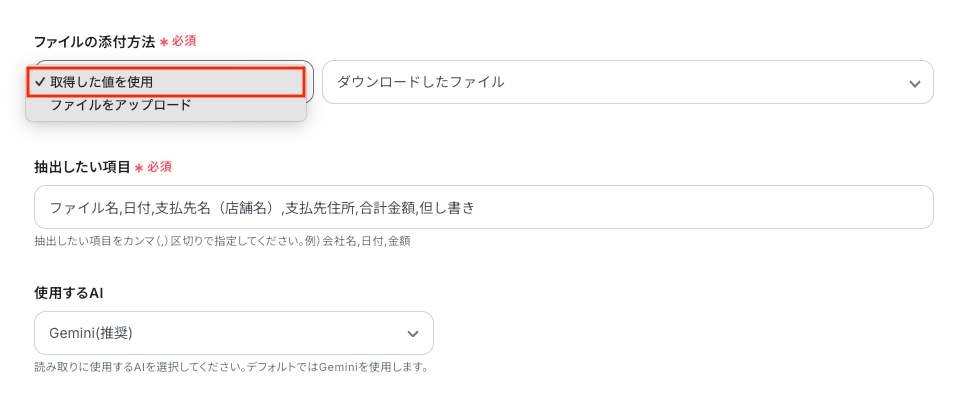Click the 必須 badge next to ファイルの添付方法
Image resolution: width=974 pixels, height=407 pixels.
[x=184, y=42]
